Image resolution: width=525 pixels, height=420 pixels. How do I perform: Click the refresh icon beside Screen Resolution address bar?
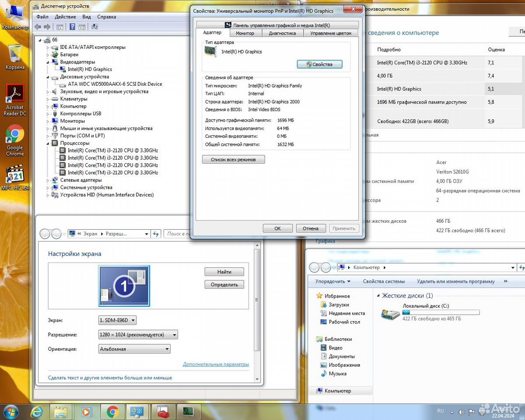pos(156,234)
